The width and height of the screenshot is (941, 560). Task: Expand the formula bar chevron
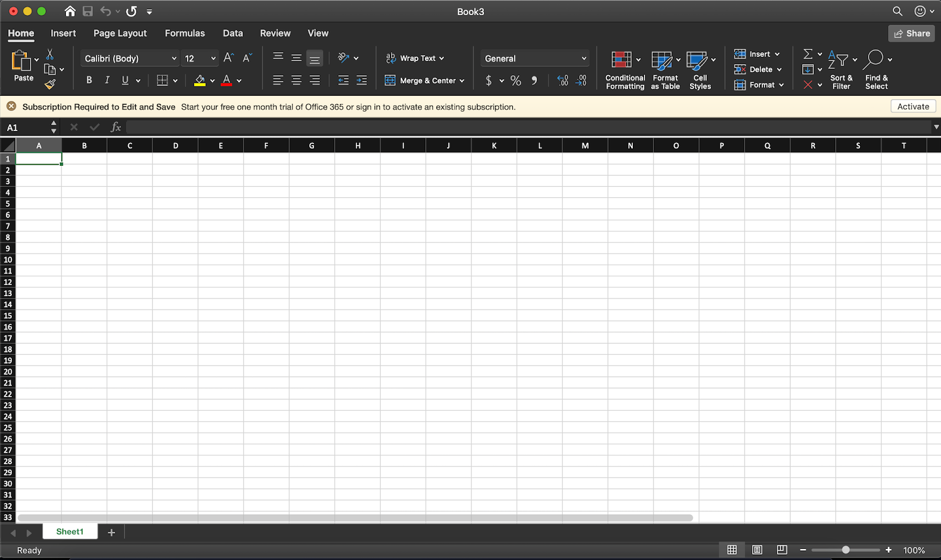click(936, 127)
